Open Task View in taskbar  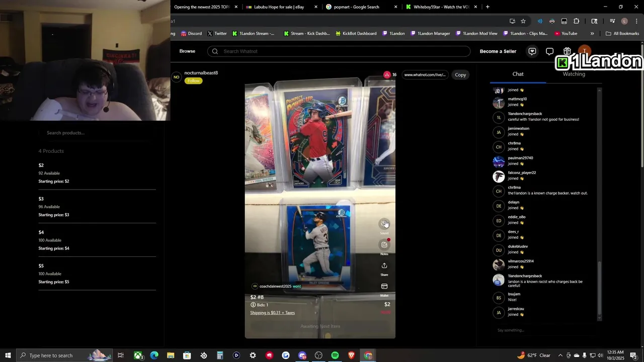(121, 355)
